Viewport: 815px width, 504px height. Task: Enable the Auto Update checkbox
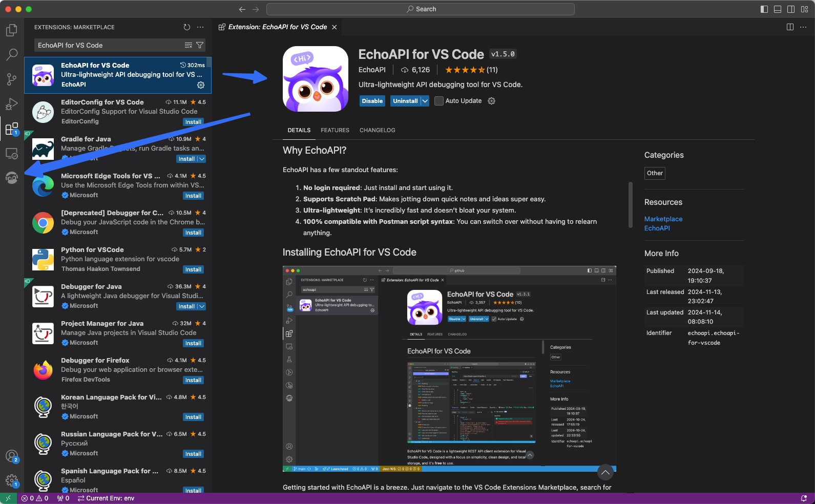pyautogui.click(x=439, y=101)
